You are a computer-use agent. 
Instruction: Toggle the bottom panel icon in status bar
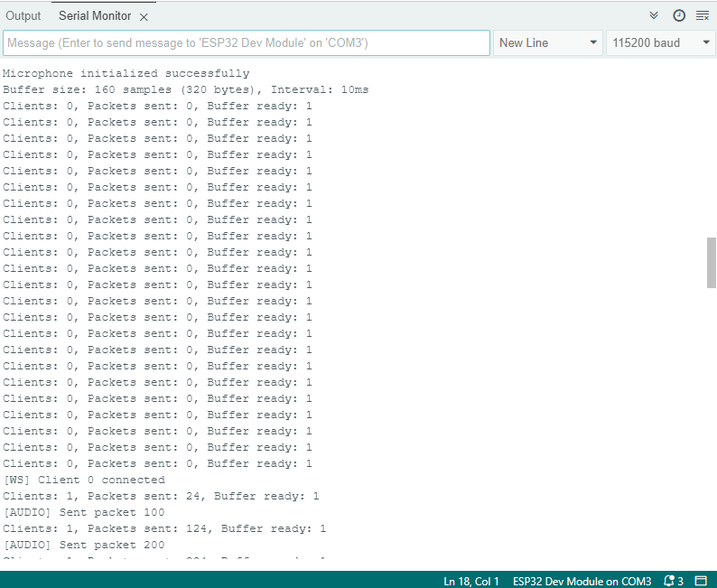pos(701,581)
